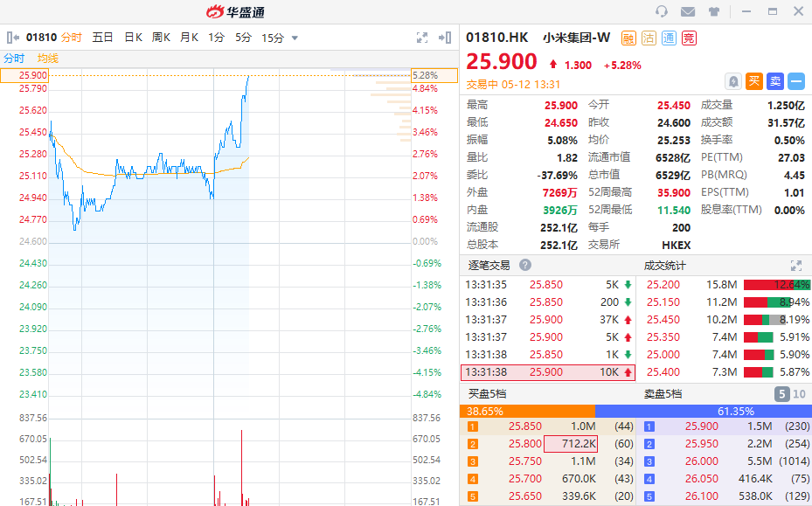Open the skin theme shirt icon
This screenshot has width=812, height=506.
tap(714, 11)
